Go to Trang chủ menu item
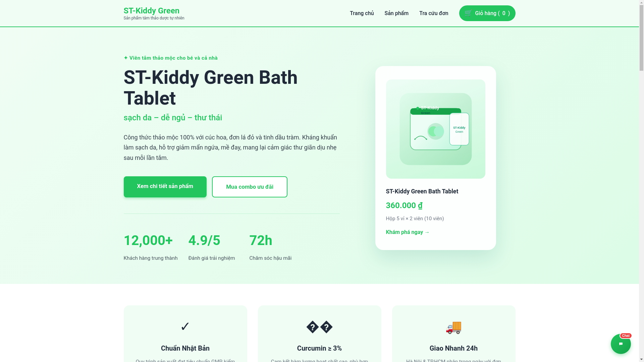This screenshot has height=362, width=644. pyautogui.click(x=362, y=13)
